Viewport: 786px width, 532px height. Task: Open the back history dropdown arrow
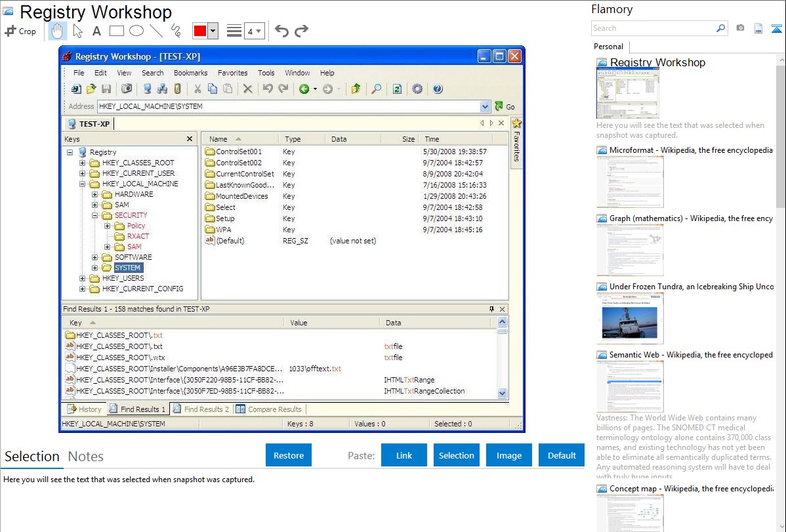click(x=315, y=89)
